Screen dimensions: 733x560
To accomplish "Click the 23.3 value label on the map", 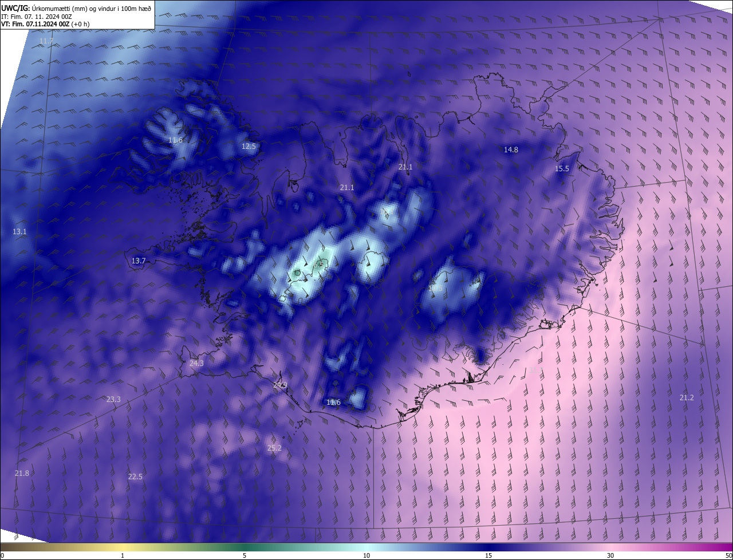I will tap(113, 400).
